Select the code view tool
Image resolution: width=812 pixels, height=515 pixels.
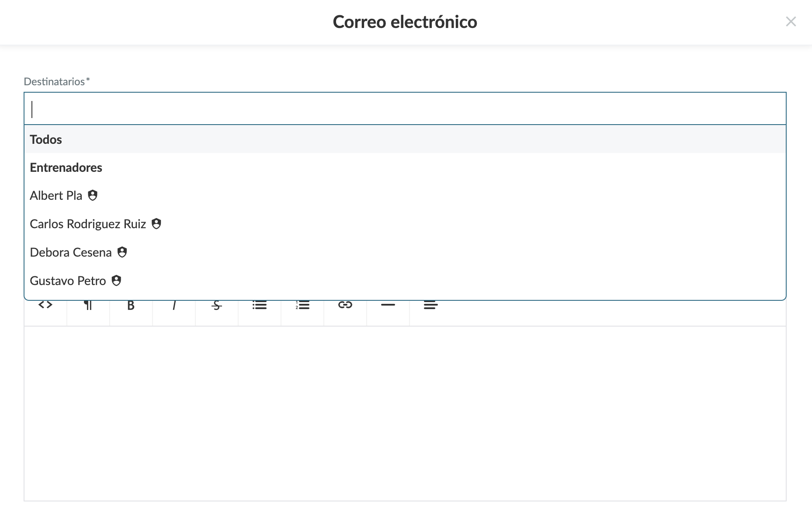pyautogui.click(x=45, y=305)
